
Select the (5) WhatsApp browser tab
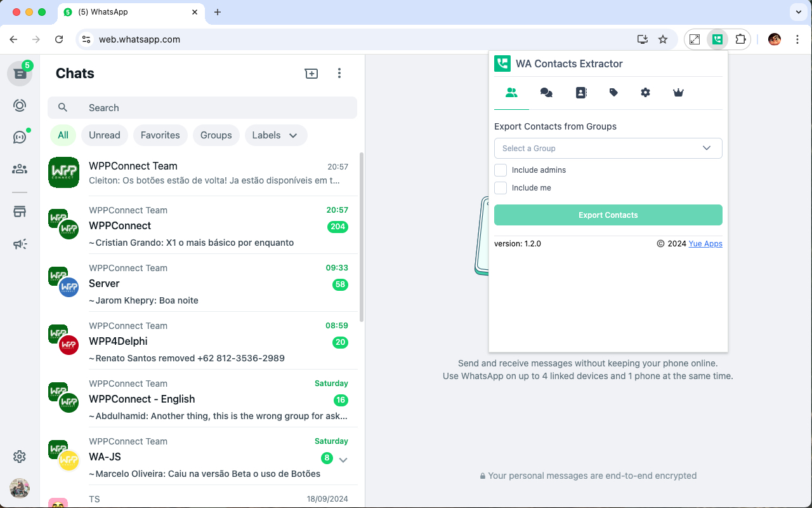(x=131, y=12)
